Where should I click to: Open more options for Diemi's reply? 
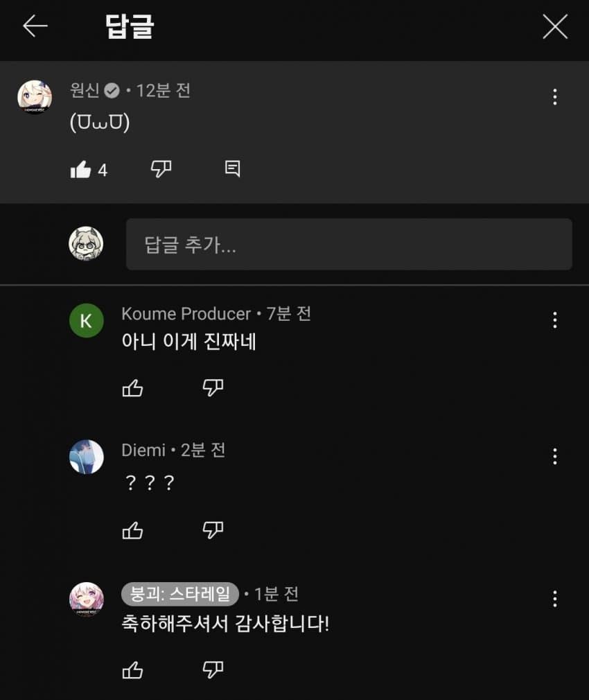click(554, 456)
